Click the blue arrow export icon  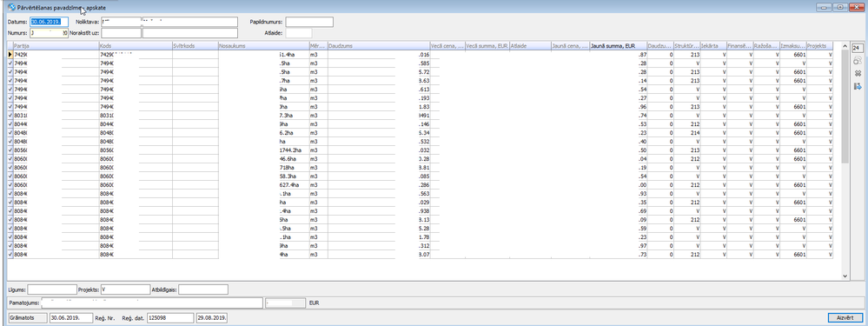point(858,86)
